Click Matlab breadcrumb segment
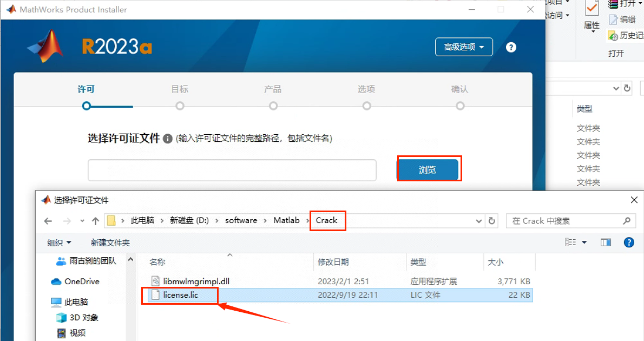Image resolution: width=644 pixels, height=341 pixels. (287, 220)
